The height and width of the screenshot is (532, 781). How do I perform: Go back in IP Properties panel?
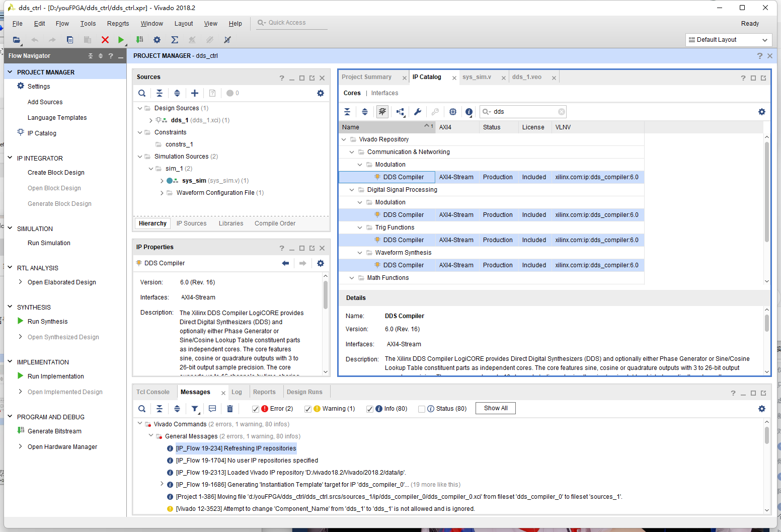(x=285, y=263)
